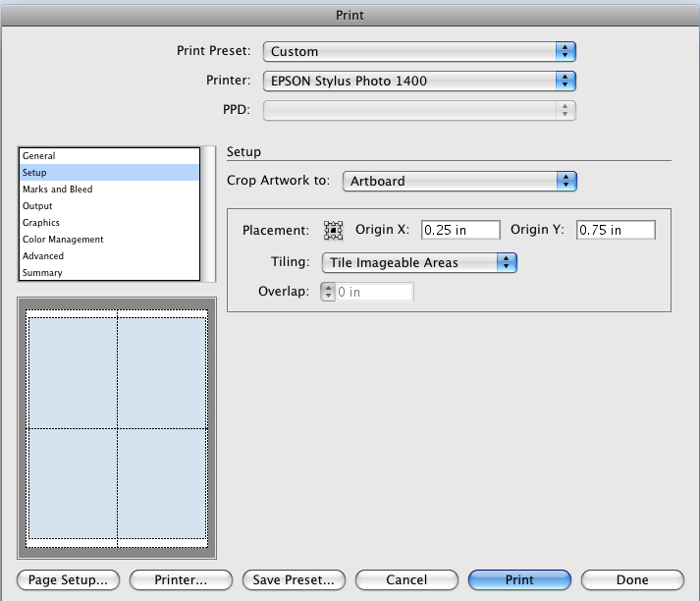Open the Printer dropdown showing EPSON Stylus Photo 1400

[x=419, y=82]
